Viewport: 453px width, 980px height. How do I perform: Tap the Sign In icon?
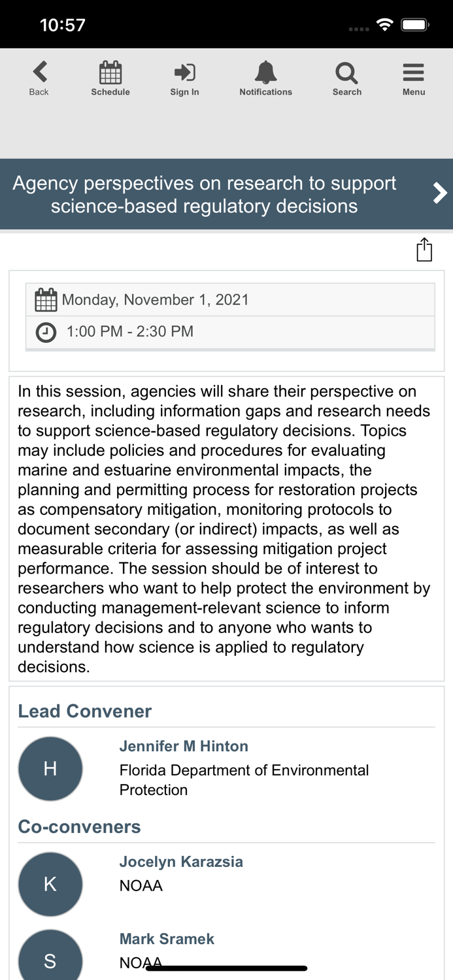pos(184,73)
